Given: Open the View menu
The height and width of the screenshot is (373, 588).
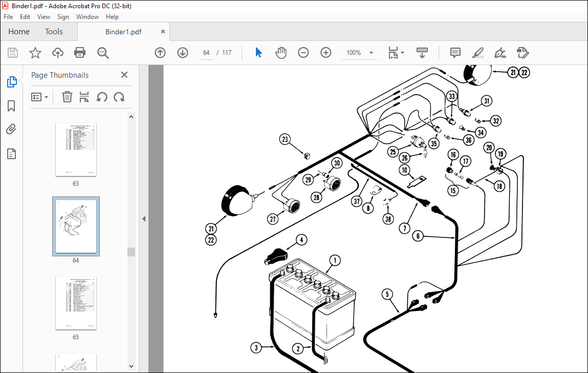Looking at the screenshot, I should click(x=43, y=17).
